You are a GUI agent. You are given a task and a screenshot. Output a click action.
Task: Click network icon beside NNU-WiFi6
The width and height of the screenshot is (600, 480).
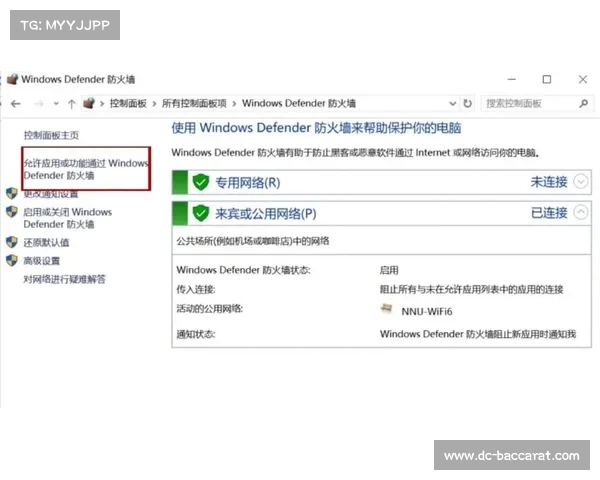click(x=386, y=308)
